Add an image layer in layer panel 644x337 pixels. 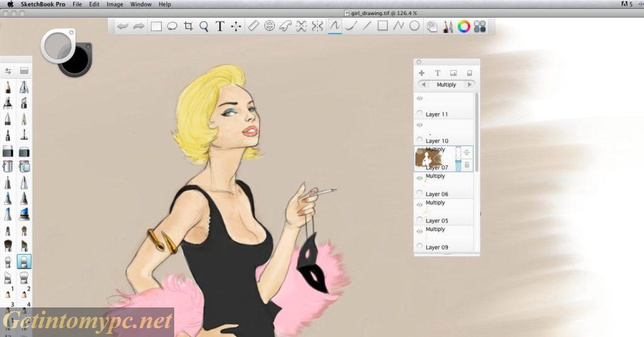click(453, 73)
